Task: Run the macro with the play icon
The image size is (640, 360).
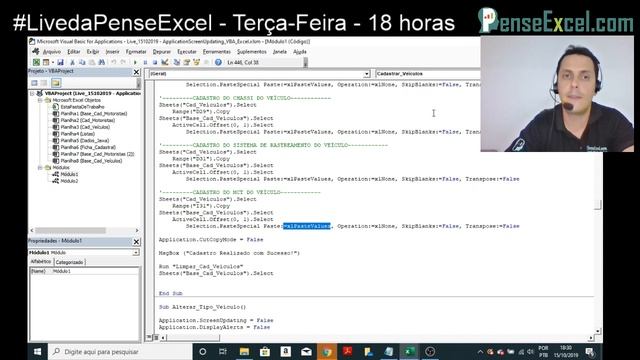Action: point(135,62)
